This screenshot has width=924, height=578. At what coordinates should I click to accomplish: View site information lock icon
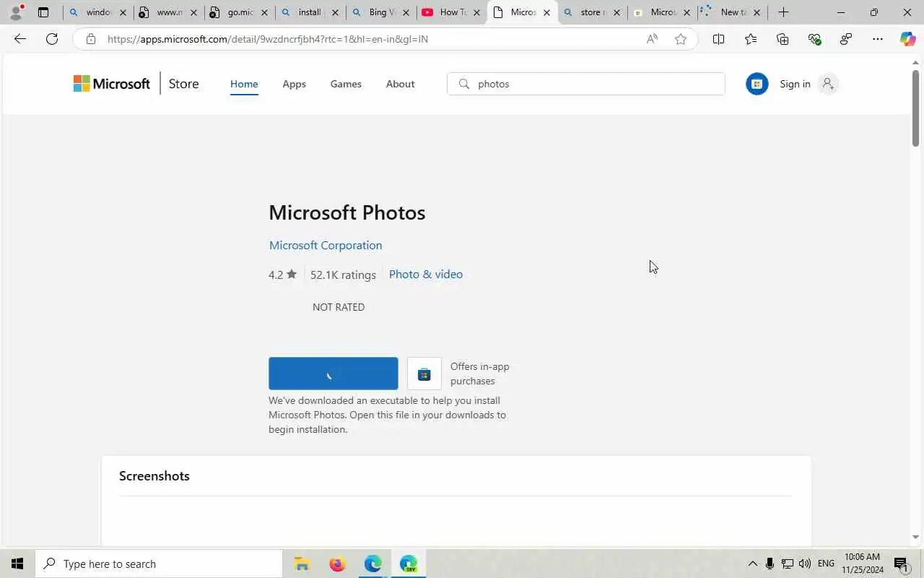pos(90,39)
